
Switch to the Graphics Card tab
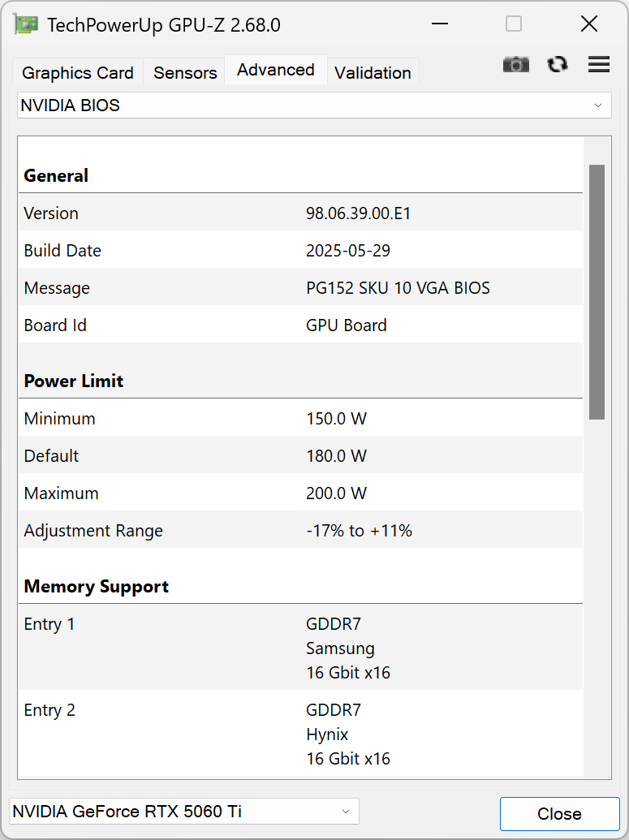point(78,73)
